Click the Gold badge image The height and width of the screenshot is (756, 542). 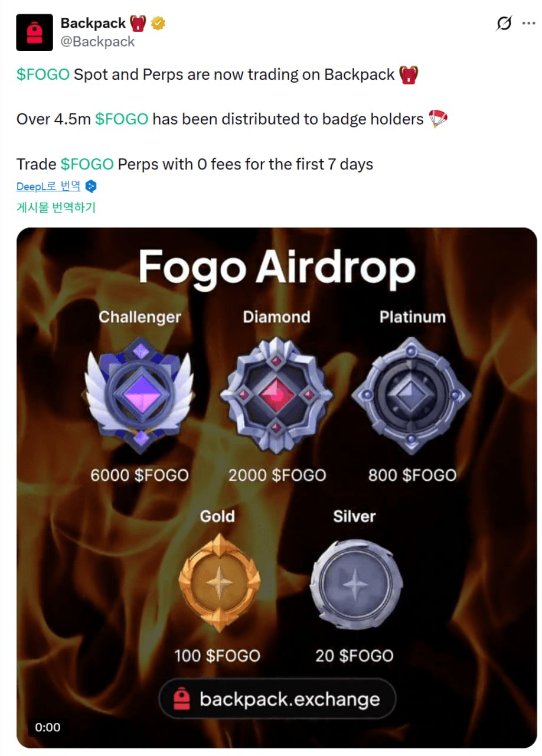coord(220,583)
